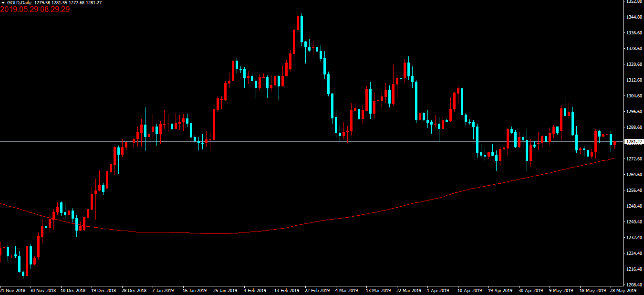This screenshot has height=295, width=644.
Task: Click date label 22 Feb 2019
Action: tap(317, 290)
